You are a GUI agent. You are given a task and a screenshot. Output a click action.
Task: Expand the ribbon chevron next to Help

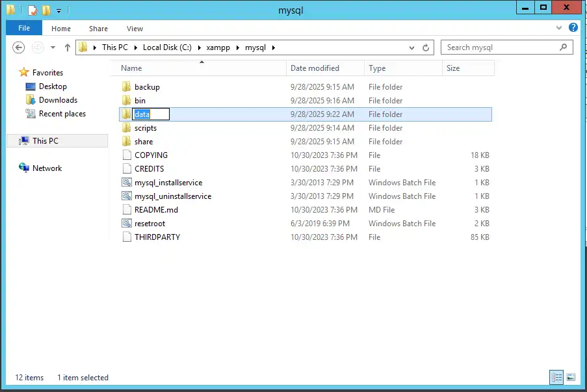tap(558, 28)
